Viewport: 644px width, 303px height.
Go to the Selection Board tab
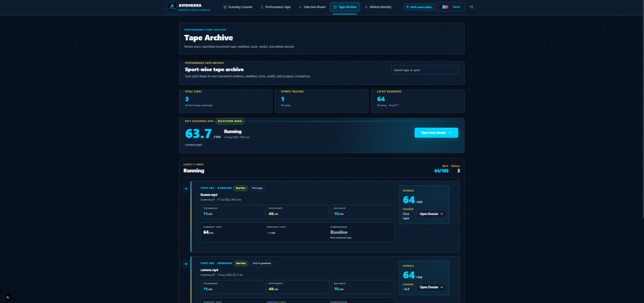pos(312,7)
